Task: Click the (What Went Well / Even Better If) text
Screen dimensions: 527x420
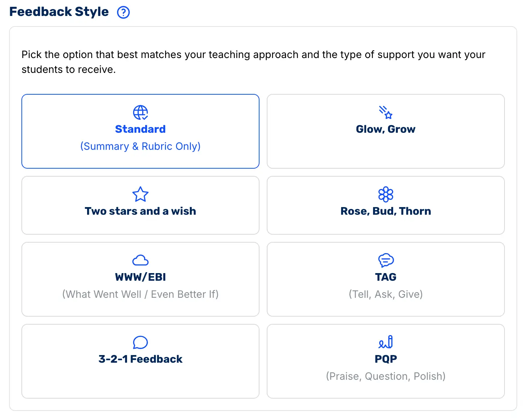Action: click(x=140, y=294)
